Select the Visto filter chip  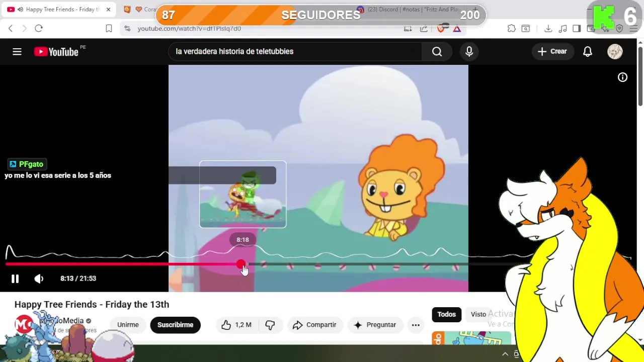tap(478, 314)
